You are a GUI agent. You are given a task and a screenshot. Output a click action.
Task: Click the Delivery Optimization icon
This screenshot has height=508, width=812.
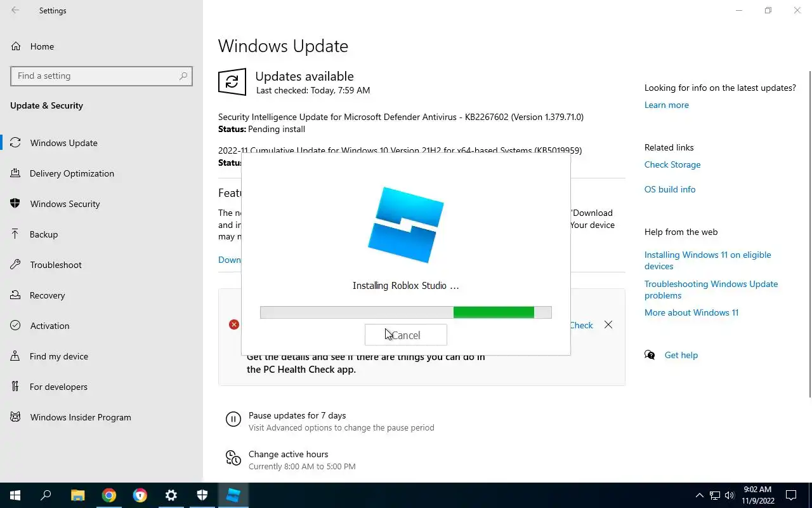click(16, 173)
